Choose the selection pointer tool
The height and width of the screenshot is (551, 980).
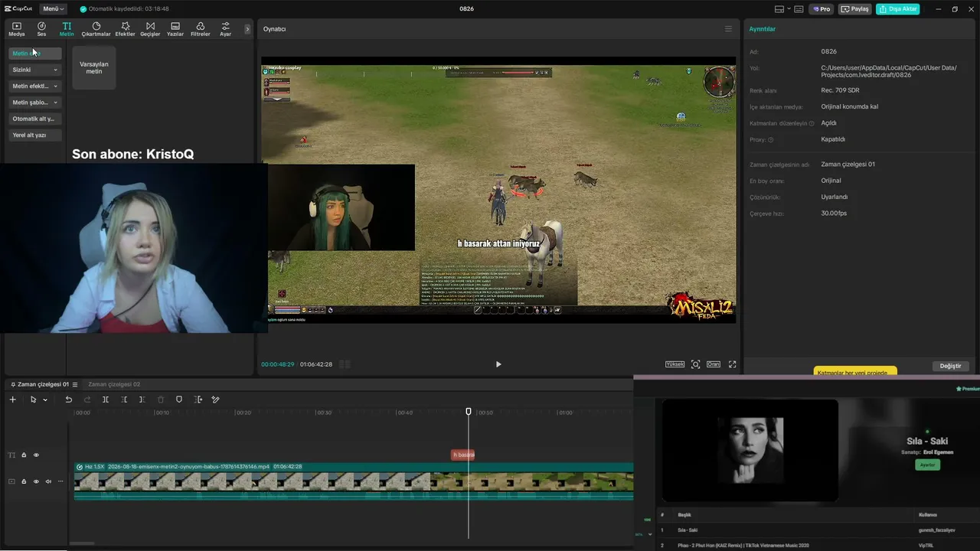[33, 399]
